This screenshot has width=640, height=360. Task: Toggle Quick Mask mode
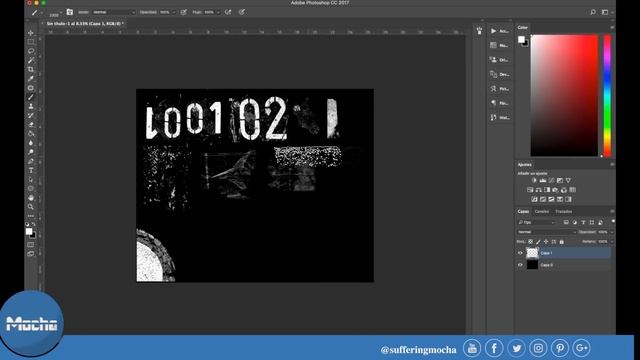click(31, 244)
